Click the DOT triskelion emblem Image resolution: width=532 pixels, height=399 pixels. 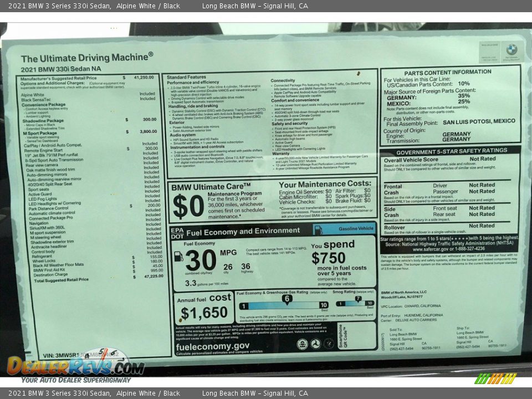(315, 344)
